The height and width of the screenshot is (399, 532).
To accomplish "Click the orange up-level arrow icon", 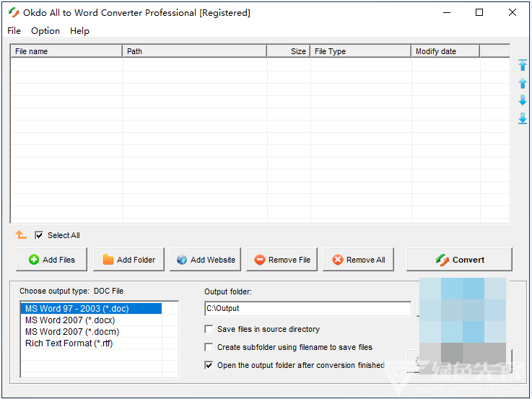I will (x=21, y=234).
